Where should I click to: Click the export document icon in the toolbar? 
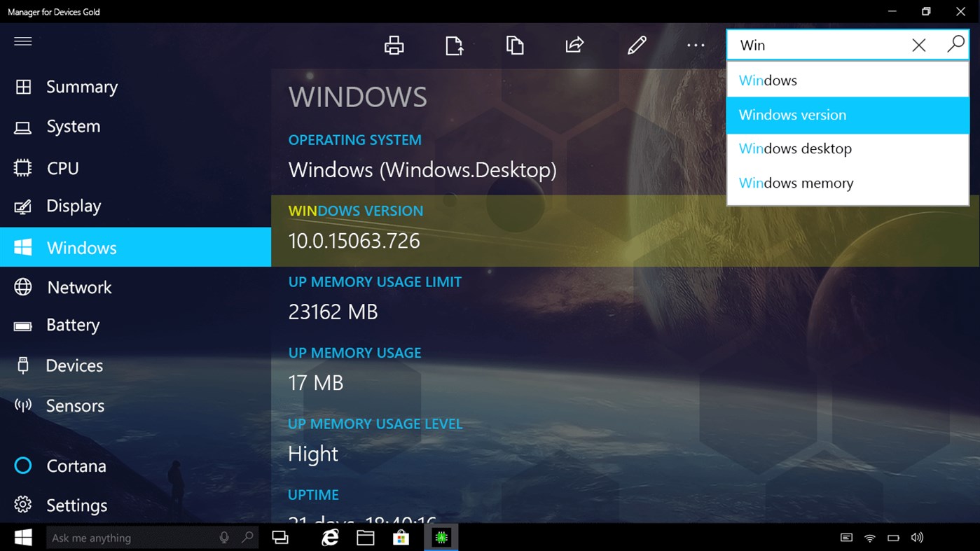[453, 45]
